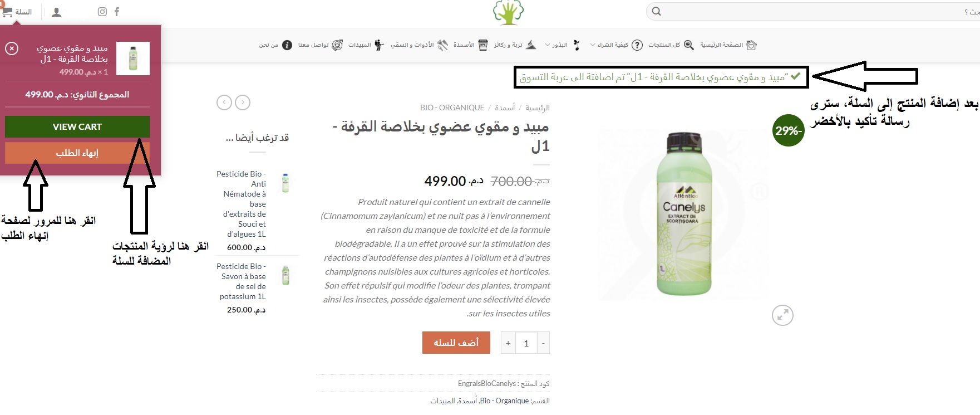Zoom product image with expand icon
Screen dimensions: 980x415
[x=782, y=315]
